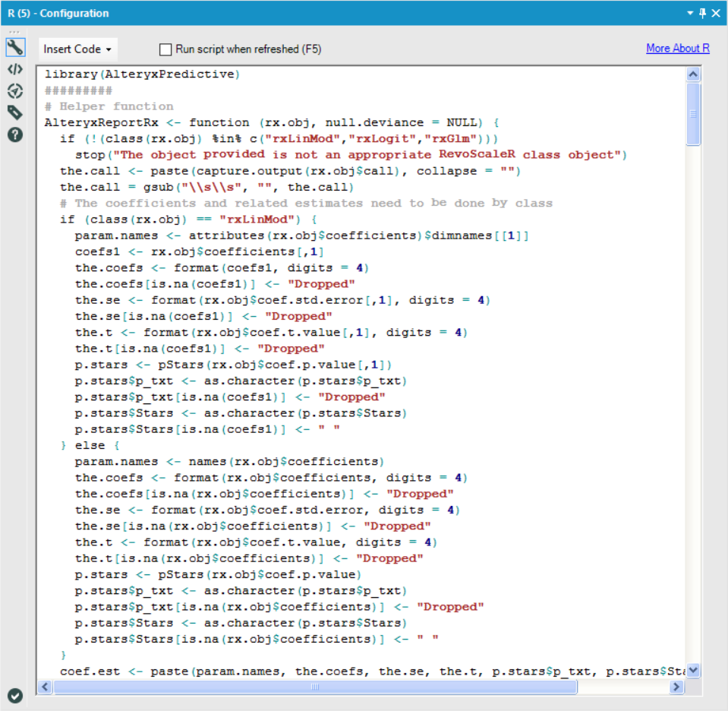
Task: Click the green checkmark status icon
Action: tap(15, 695)
